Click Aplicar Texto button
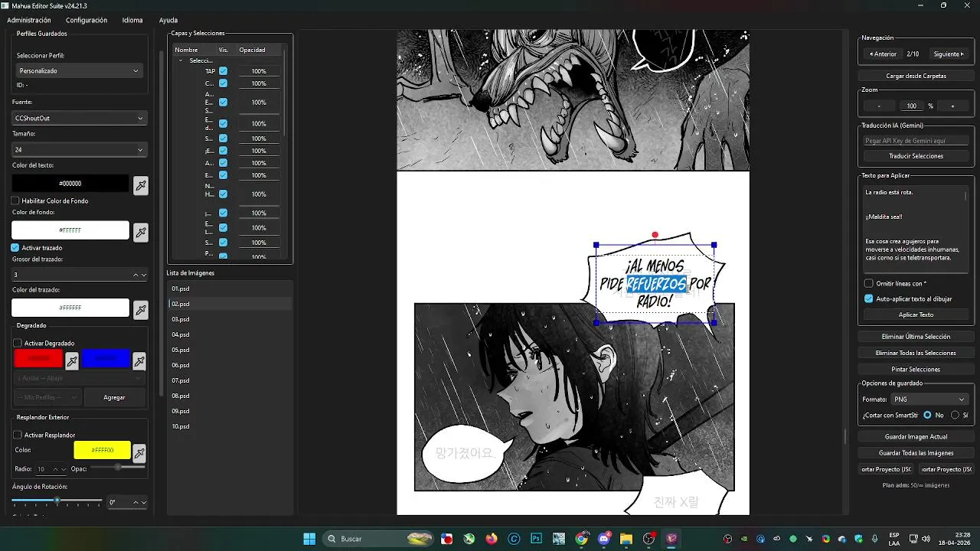 point(916,315)
